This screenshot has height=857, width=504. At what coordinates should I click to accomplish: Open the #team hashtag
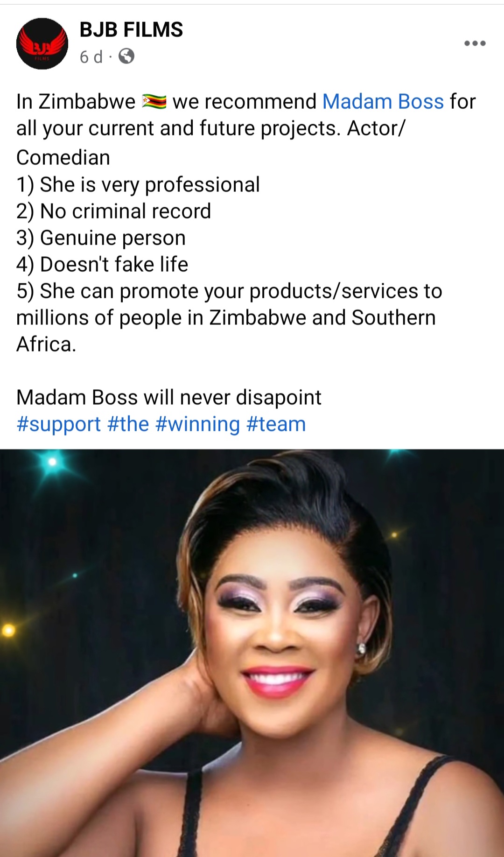tap(276, 424)
